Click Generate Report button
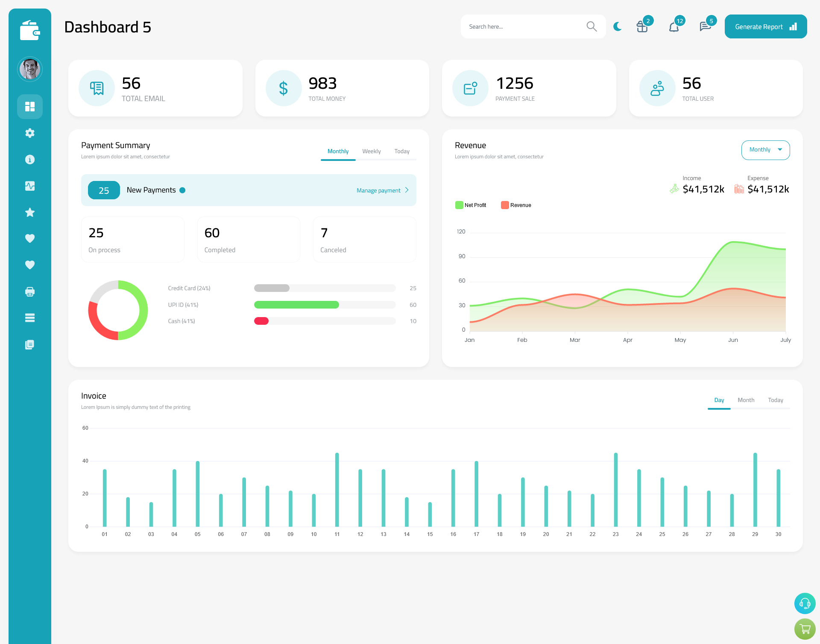The height and width of the screenshot is (644, 820). pyautogui.click(x=765, y=26)
